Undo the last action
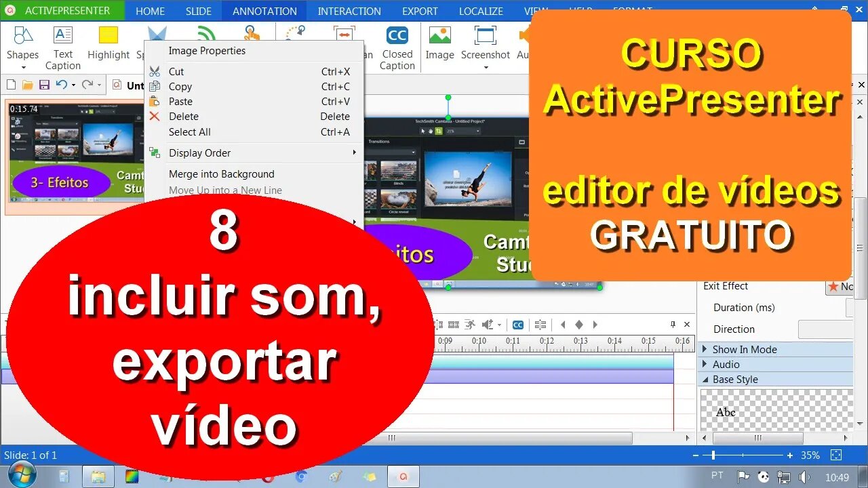The image size is (868, 488). point(61,85)
